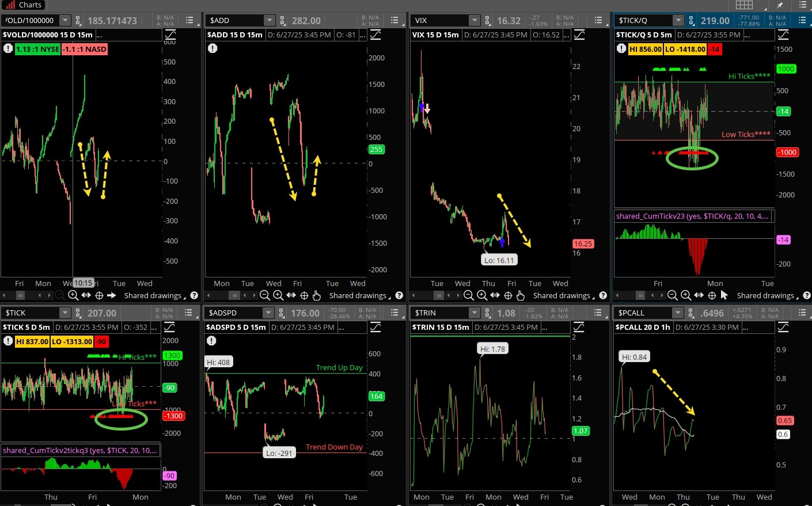This screenshot has height=506, width=812.
Task: Click the pin icon in top bar
Action: [x=780, y=5]
